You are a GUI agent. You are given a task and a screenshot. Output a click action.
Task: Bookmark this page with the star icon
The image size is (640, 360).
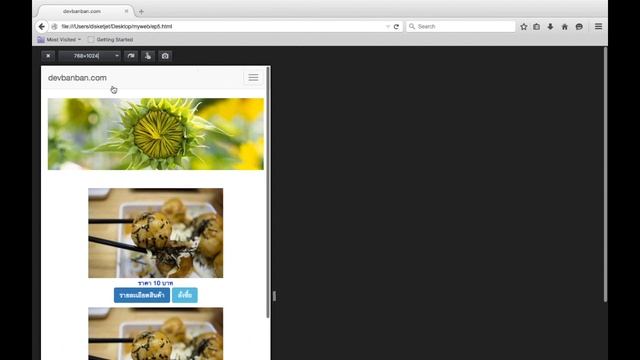click(524, 27)
